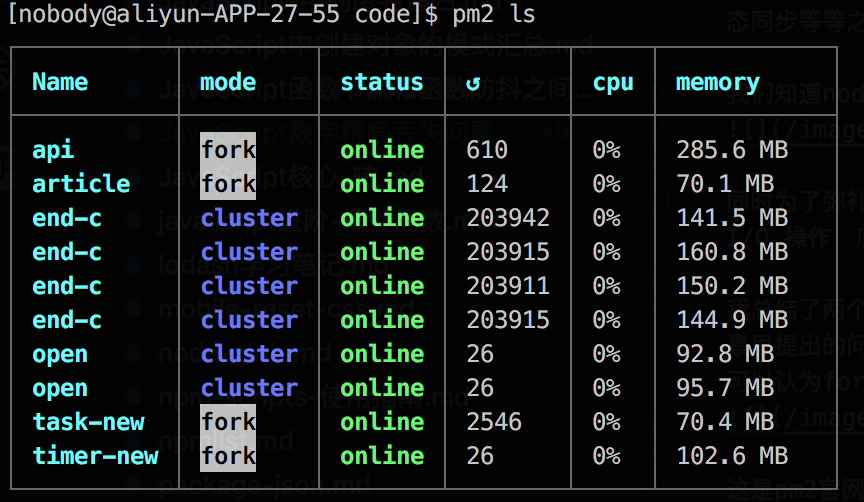Click the Name column header

60,82
